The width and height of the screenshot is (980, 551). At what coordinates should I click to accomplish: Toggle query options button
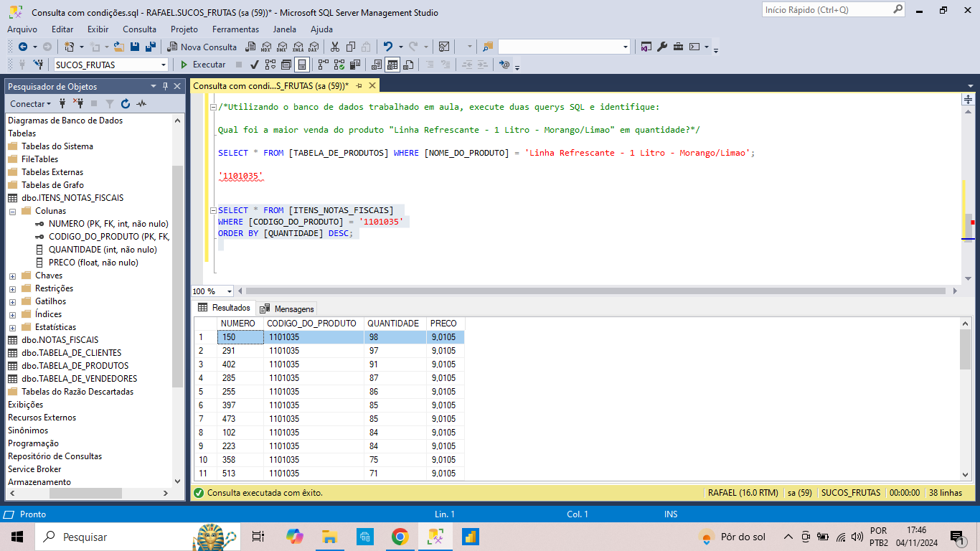pos(286,65)
